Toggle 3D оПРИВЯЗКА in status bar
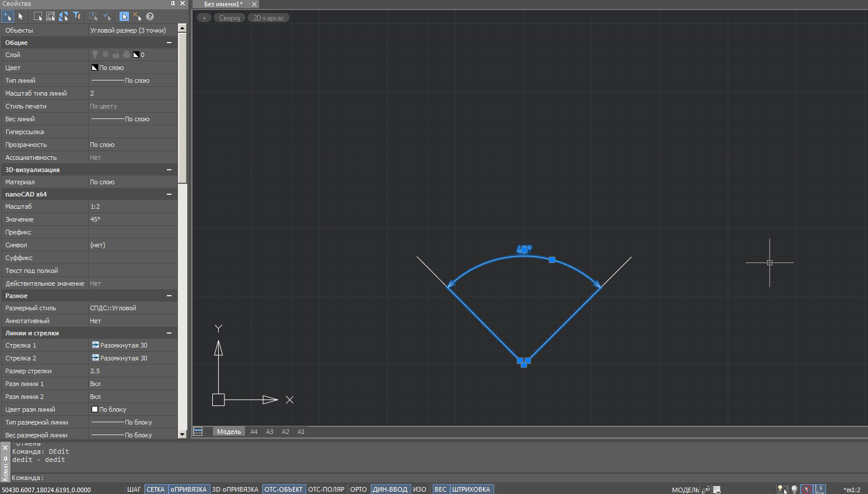Viewport: 868px width, 494px height. tap(235, 489)
